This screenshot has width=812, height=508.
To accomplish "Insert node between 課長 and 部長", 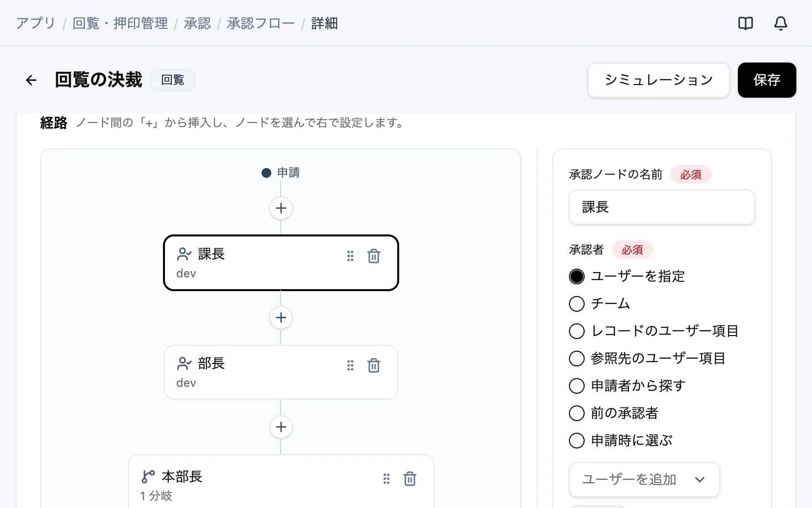I will click(281, 317).
